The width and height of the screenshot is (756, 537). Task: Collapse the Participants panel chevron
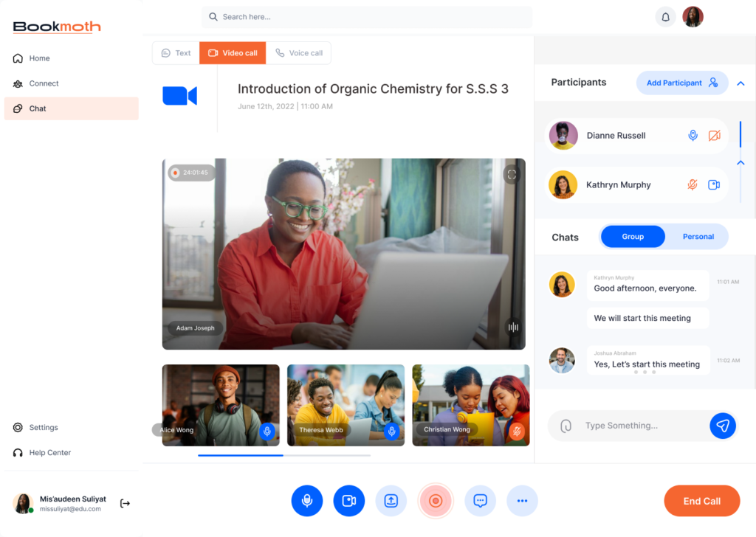(x=740, y=83)
